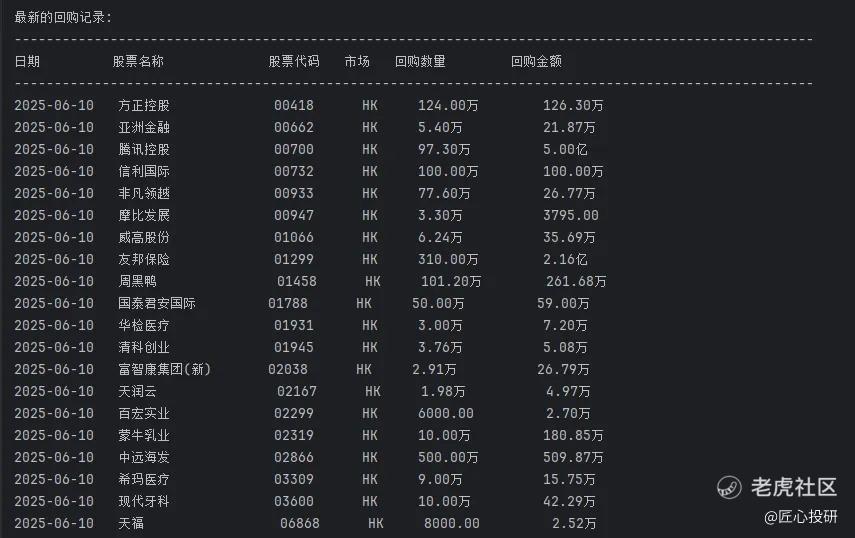This screenshot has width=855, height=538.
Task: Click the 5.00亿 amount for 腾讯控股
Action: tap(565, 149)
